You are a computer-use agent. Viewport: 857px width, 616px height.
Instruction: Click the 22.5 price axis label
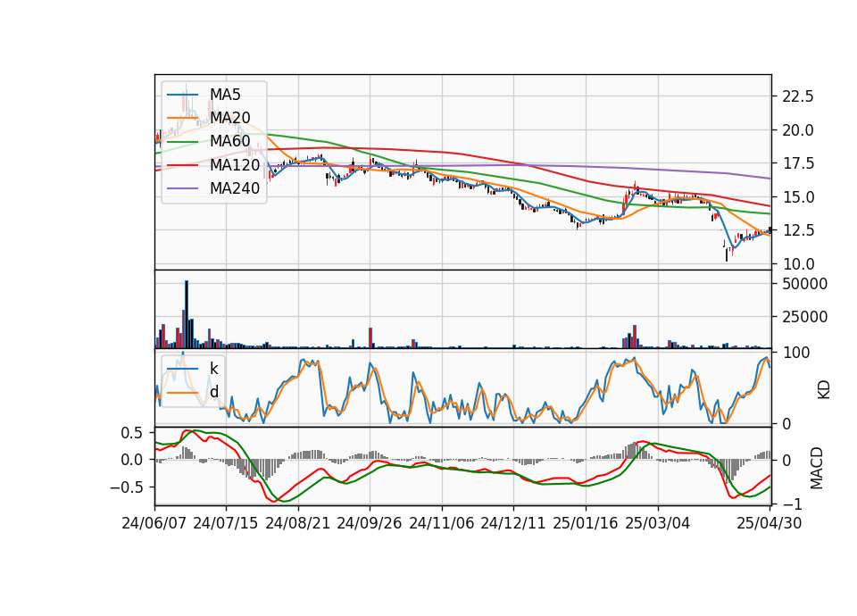click(798, 96)
